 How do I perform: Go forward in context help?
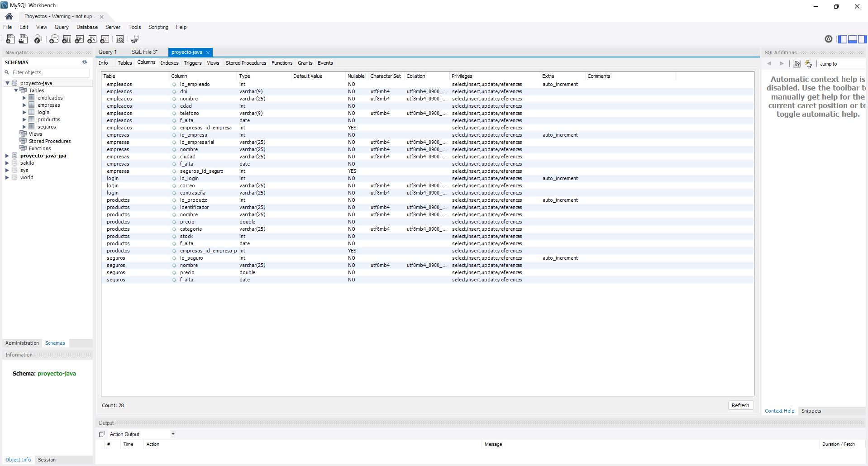tap(782, 64)
